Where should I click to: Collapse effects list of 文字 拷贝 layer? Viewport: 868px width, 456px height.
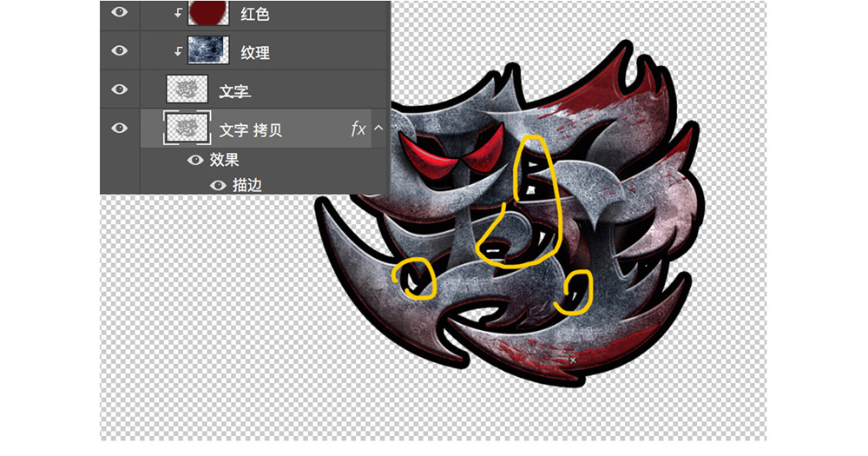[x=378, y=128]
